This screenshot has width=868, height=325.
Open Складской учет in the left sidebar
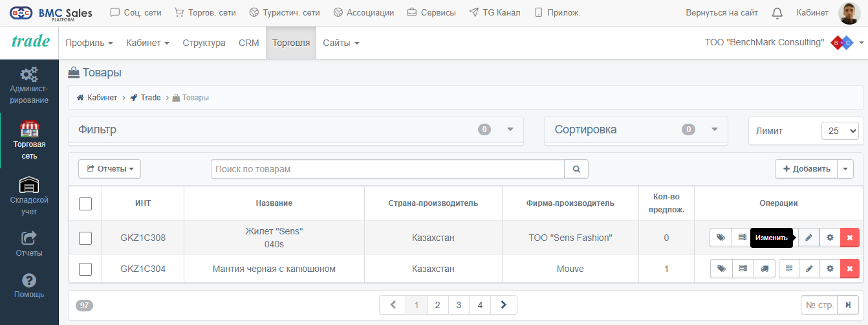29,196
